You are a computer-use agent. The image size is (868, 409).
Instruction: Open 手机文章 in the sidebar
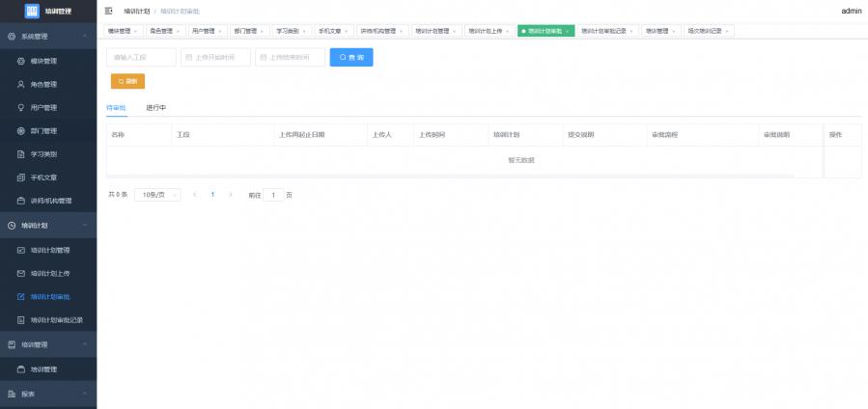43,177
